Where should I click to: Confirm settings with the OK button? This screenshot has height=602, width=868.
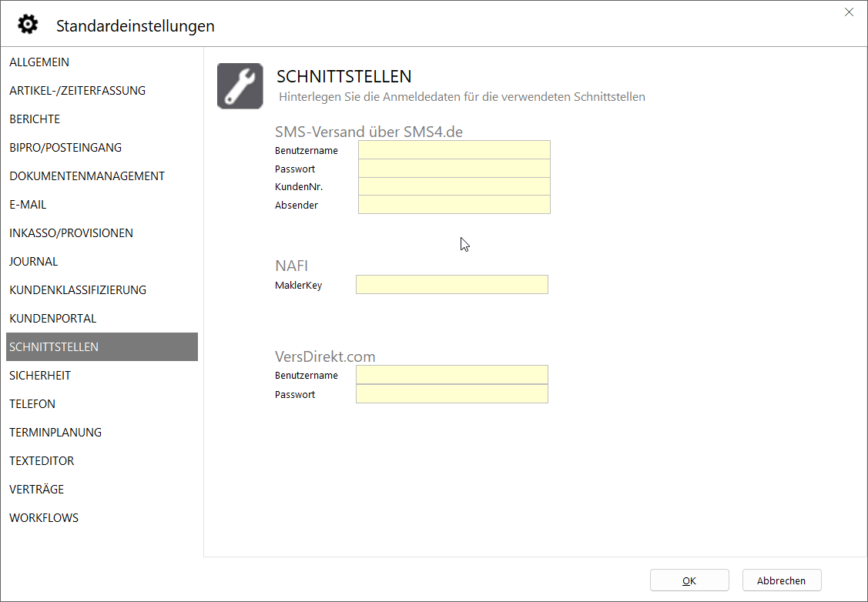[689, 580]
